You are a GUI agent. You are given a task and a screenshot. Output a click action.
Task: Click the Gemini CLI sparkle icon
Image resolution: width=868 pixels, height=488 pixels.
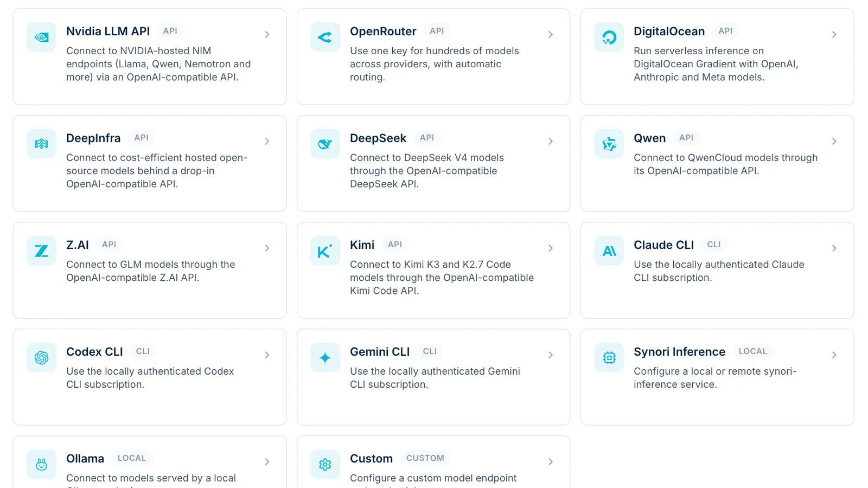point(325,357)
